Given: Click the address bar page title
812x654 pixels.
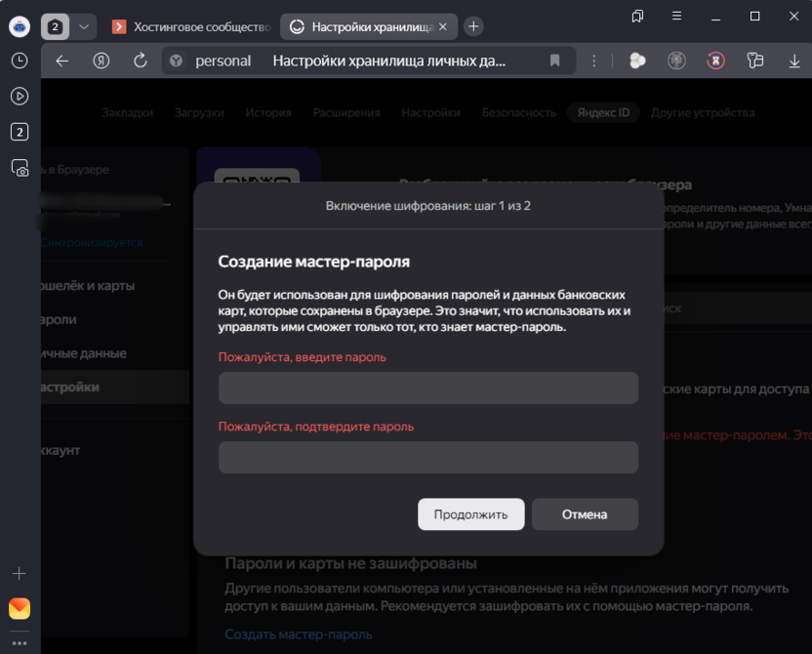Looking at the screenshot, I should pos(388,61).
